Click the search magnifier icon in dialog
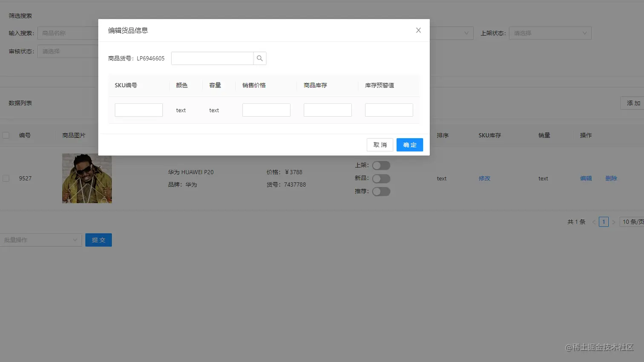 pyautogui.click(x=260, y=58)
